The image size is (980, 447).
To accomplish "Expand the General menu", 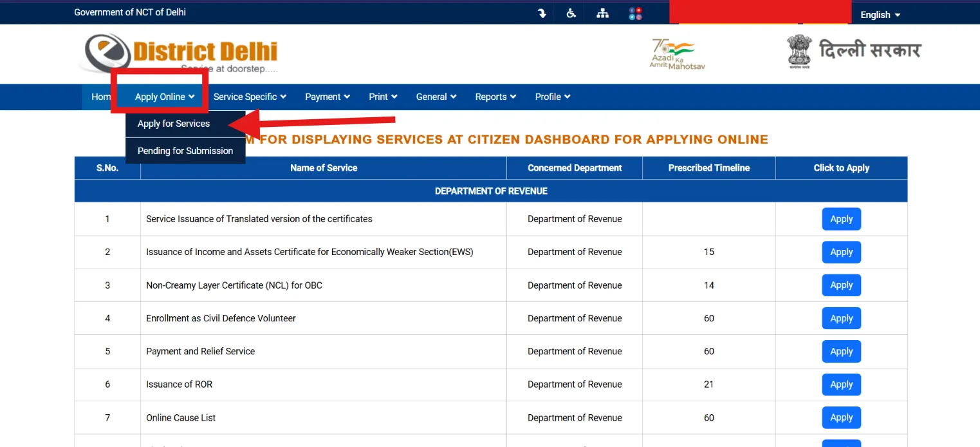I will click(x=436, y=97).
